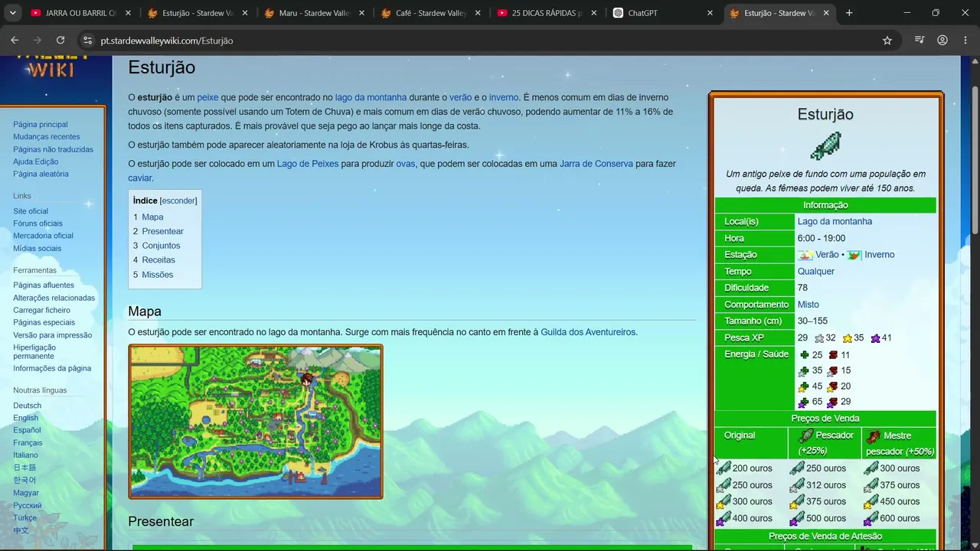Click the silver star beside 32
The width and height of the screenshot is (980, 551).
819,338
